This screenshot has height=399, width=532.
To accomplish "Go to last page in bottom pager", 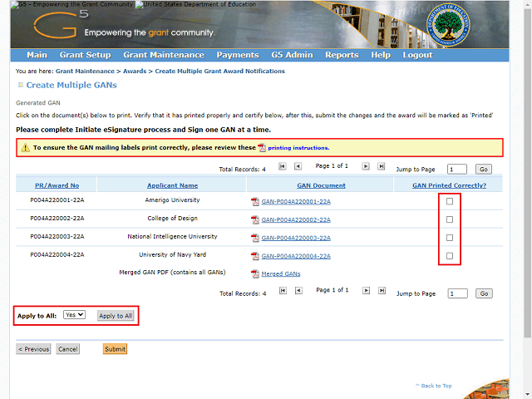I will click(382, 290).
